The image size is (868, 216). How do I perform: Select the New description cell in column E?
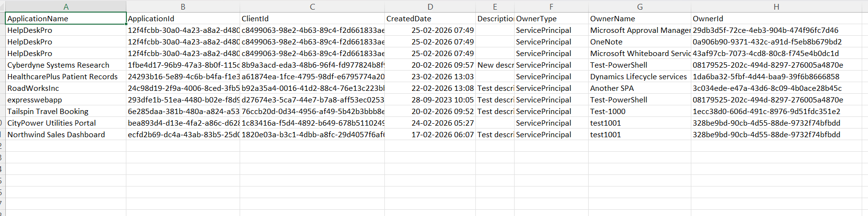coord(495,65)
